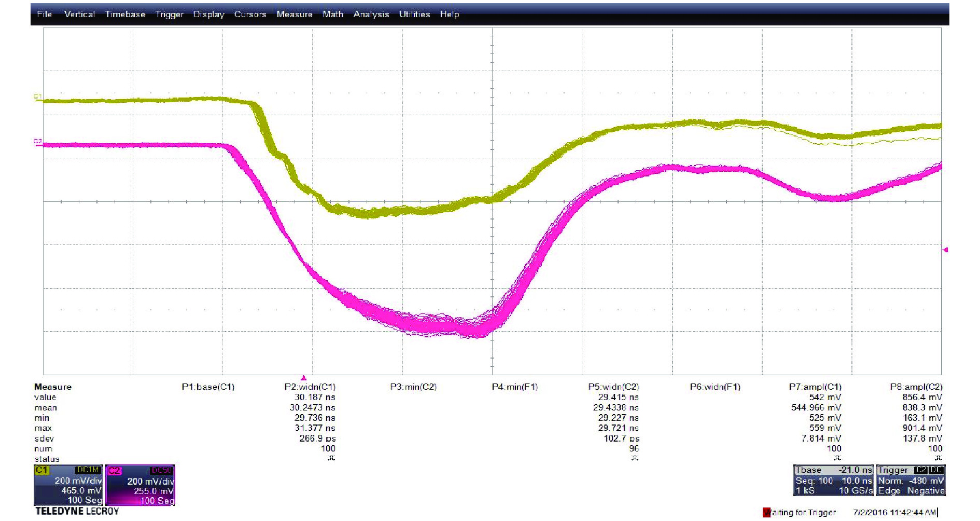Click the P5:widn(C2) measurement column header
The height and width of the screenshot is (521, 980).
click(613, 387)
